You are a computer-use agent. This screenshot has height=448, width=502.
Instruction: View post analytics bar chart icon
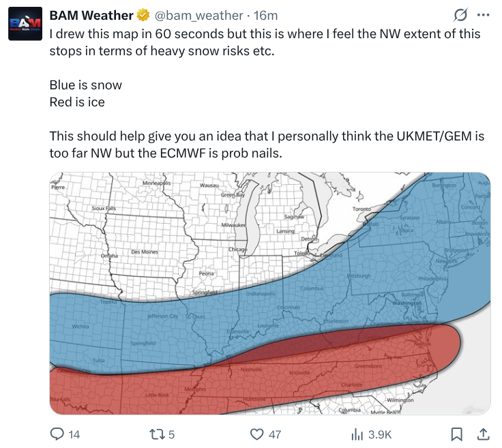[357, 434]
